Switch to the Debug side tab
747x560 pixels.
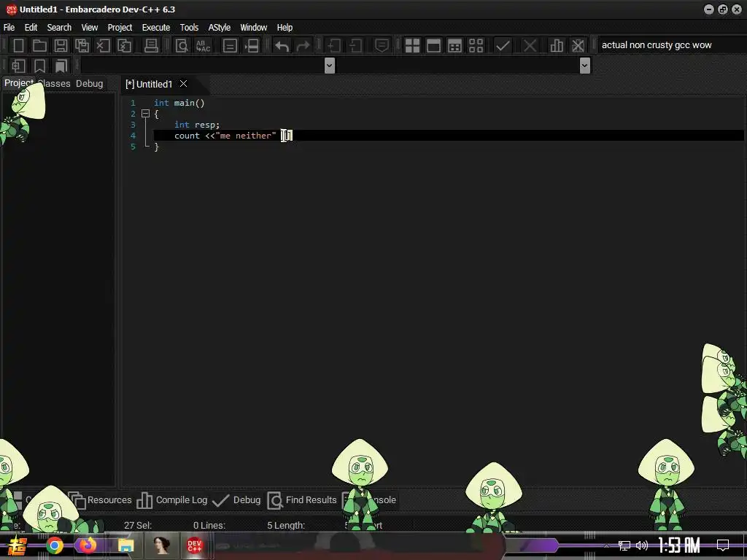(89, 83)
